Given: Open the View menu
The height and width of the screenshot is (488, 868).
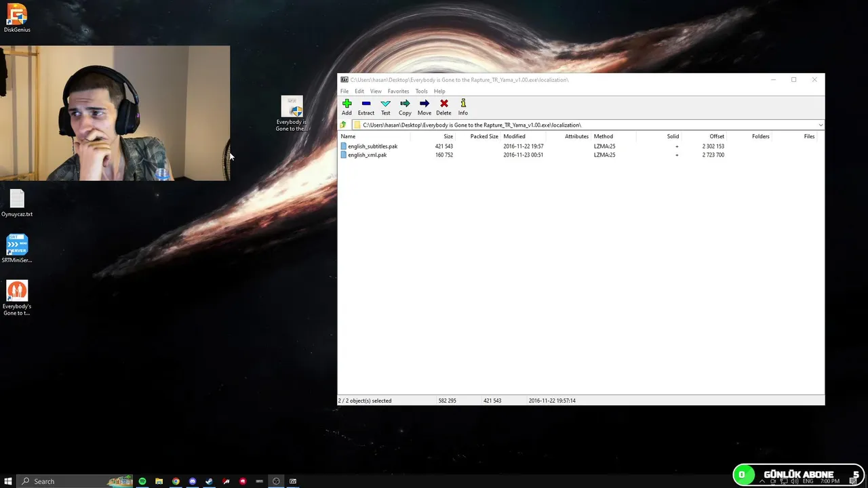Looking at the screenshot, I should (x=376, y=91).
